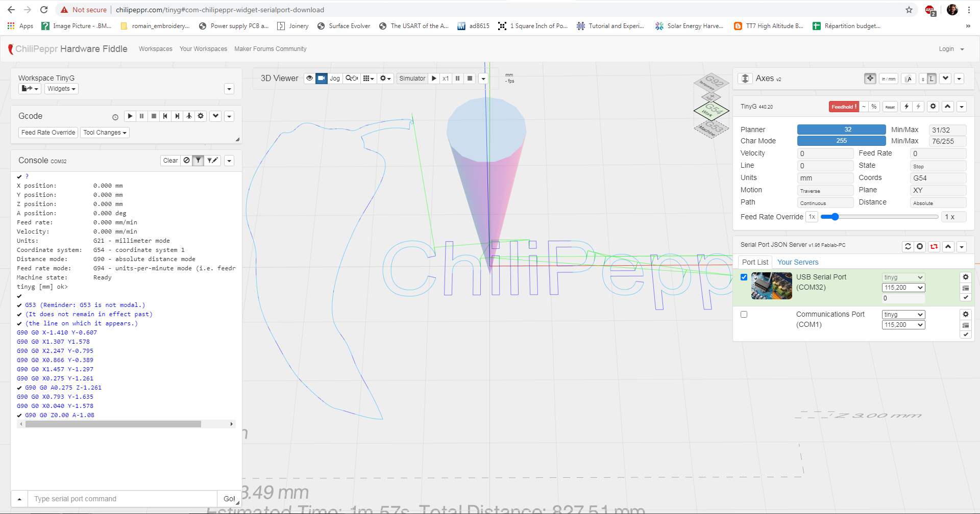Open the tinyg buffer dropdown for COM1
Screen dimensions: 980x514
pyautogui.click(x=903, y=315)
